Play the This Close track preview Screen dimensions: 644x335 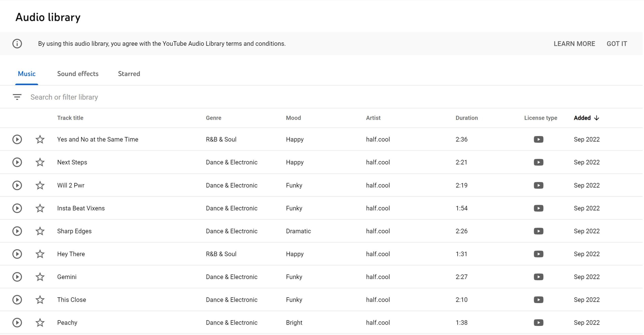point(17,300)
